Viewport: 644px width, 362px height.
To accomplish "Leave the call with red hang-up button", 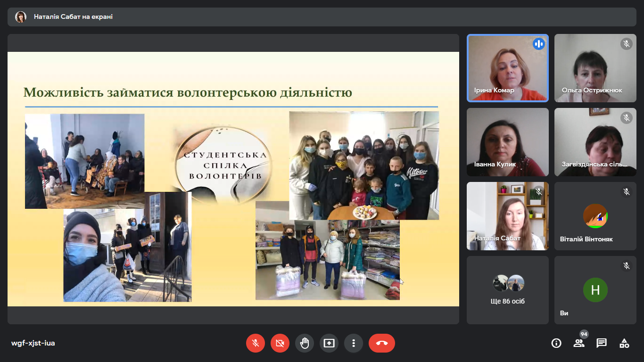I will [381, 343].
